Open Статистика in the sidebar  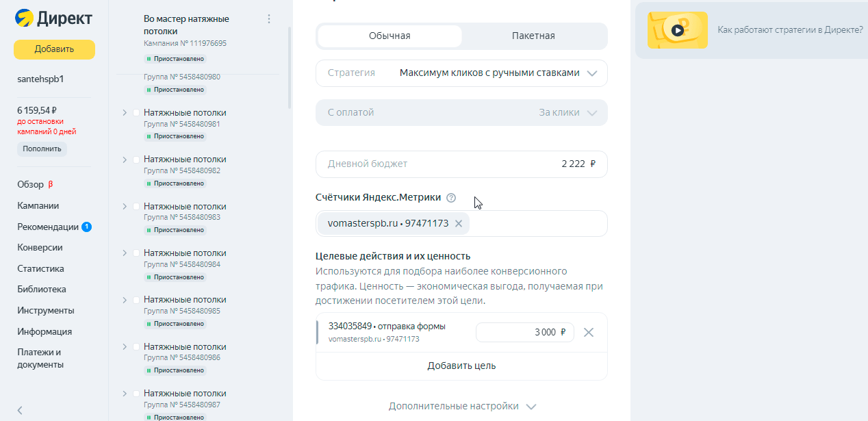click(x=40, y=268)
